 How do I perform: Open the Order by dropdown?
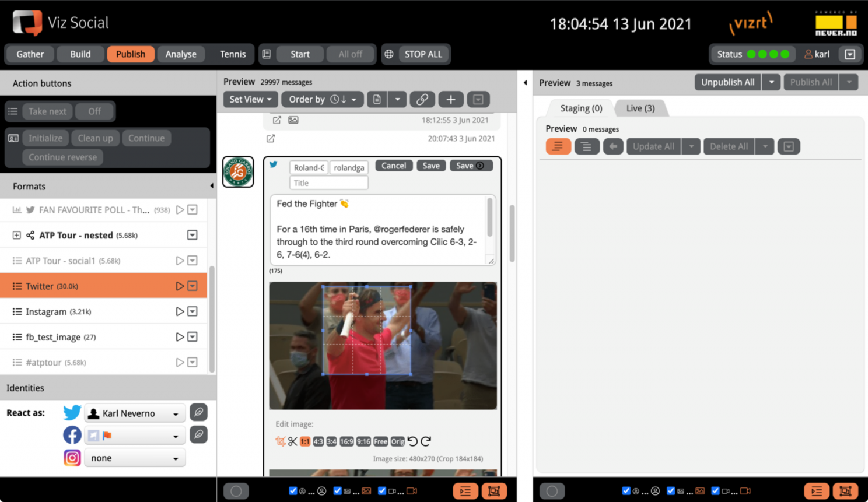(x=323, y=100)
